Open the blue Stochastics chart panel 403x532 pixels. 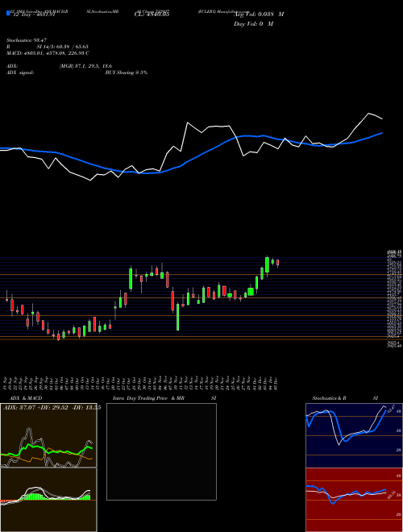click(x=354, y=435)
